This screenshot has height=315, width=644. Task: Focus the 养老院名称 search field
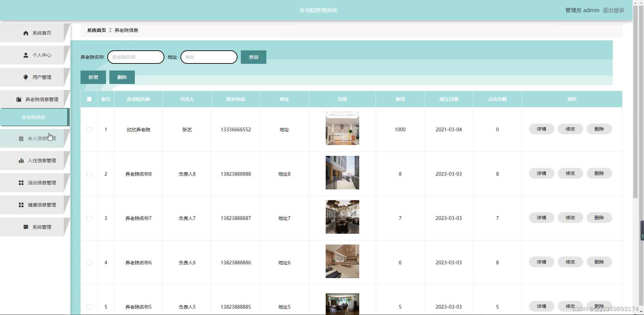coord(136,57)
